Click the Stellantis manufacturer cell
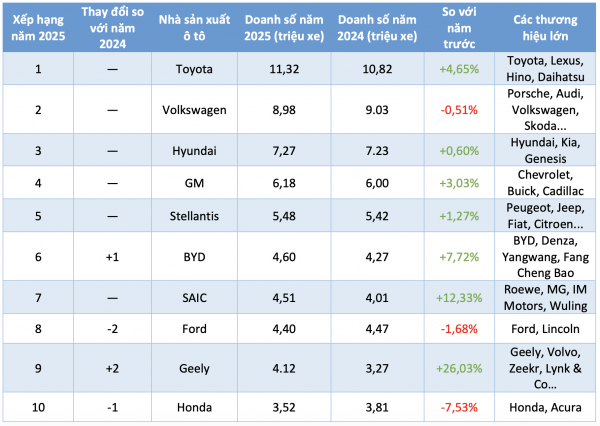This screenshot has height=426, width=600. (x=194, y=213)
